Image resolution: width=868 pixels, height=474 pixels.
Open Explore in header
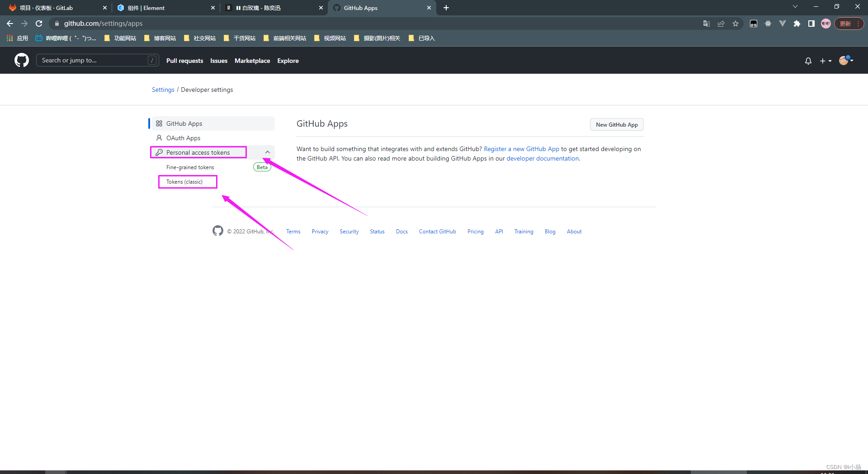[288, 61]
